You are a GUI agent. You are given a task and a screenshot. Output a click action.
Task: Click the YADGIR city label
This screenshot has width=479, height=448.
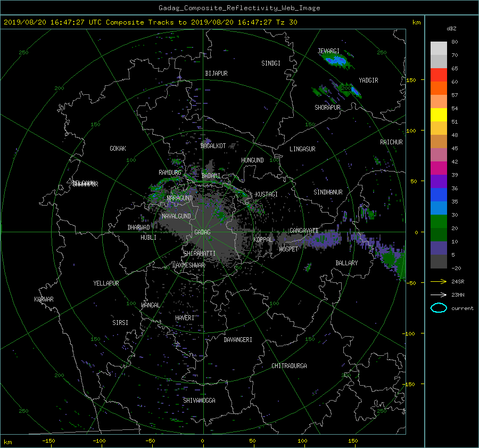pos(368,80)
